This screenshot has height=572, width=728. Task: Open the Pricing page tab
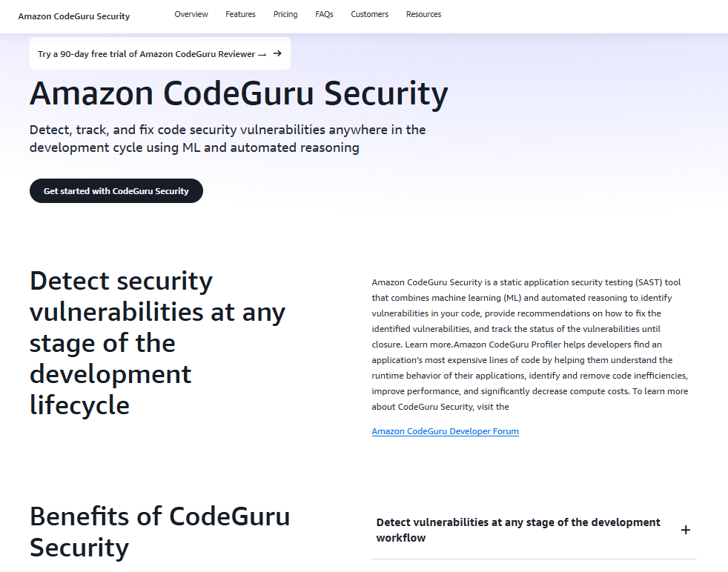[285, 14]
